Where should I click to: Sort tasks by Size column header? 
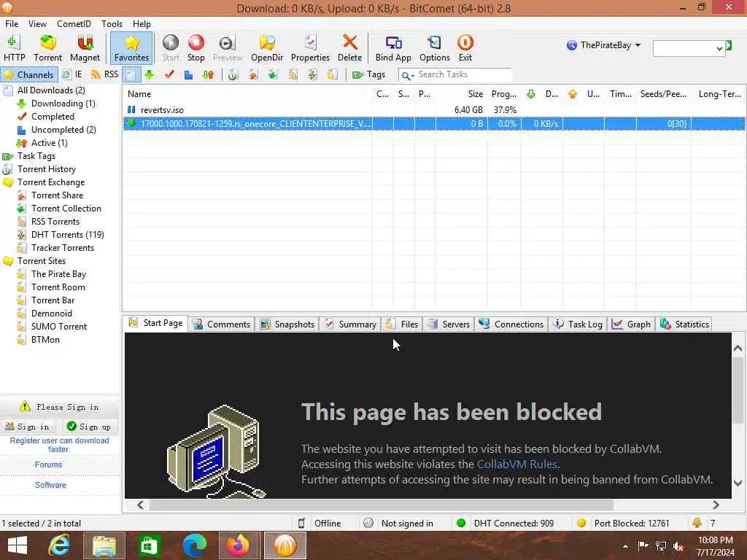pos(461,94)
